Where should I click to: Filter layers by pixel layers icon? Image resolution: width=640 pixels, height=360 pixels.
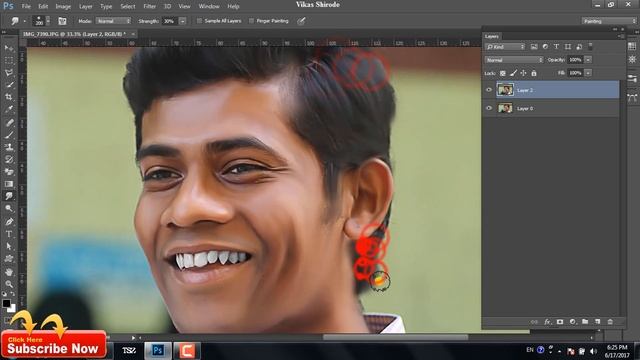534,47
